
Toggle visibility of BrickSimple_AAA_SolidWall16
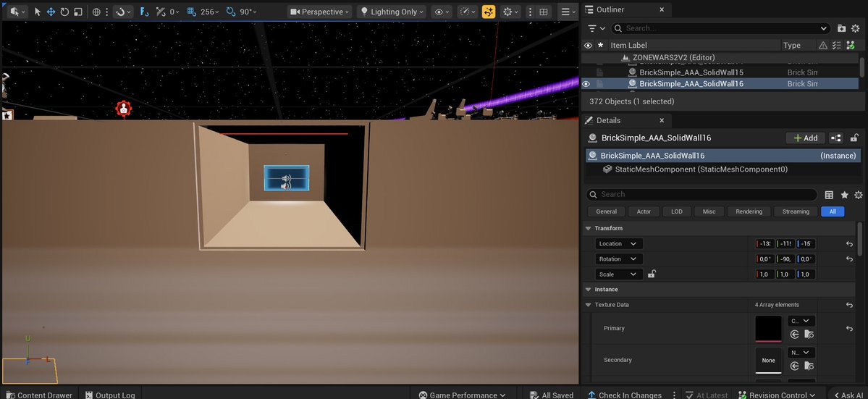[x=587, y=84]
